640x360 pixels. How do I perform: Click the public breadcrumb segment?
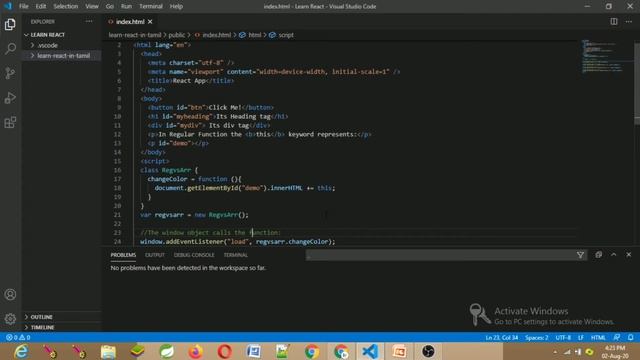(177, 35)
